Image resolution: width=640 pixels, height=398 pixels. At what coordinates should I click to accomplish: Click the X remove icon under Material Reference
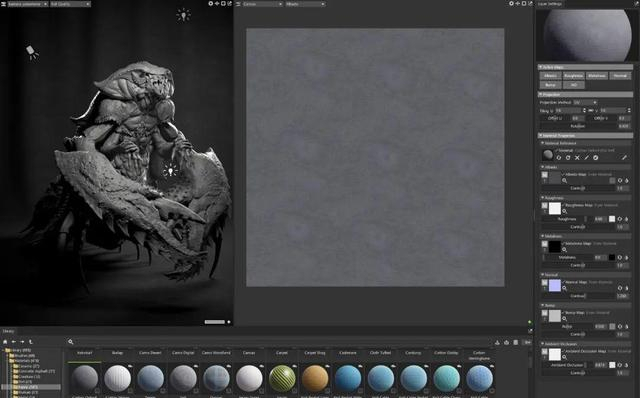pos(577,158)
